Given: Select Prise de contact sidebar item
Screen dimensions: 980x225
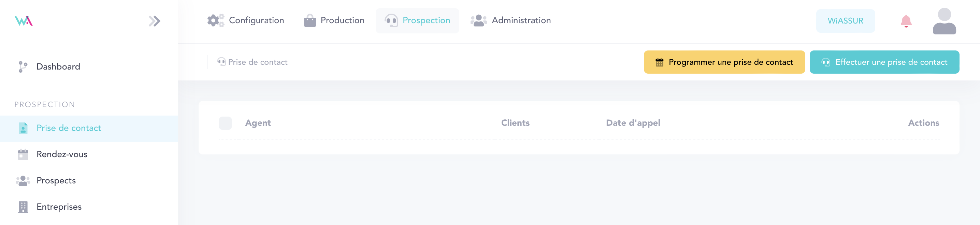Looking at the screenshot, I should (69, 128).
